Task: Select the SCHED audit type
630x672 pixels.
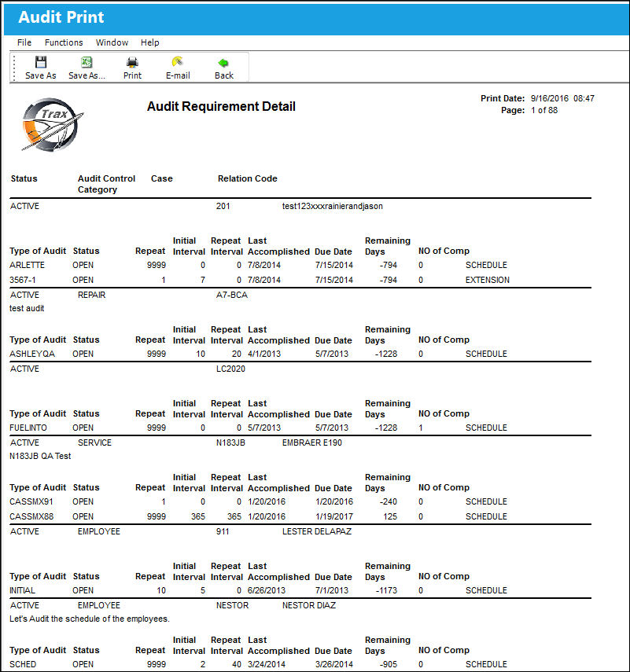Action: point(23,664)
